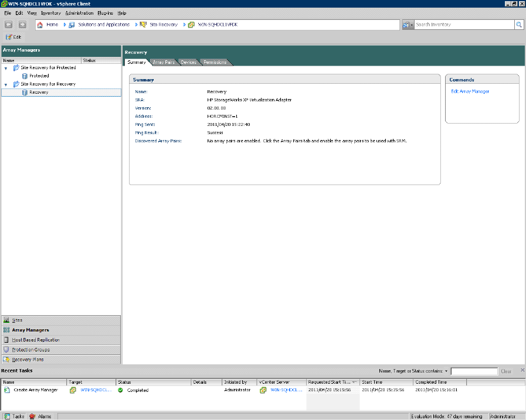Collapse the Site Recovery for Protected node

point(6,68)
